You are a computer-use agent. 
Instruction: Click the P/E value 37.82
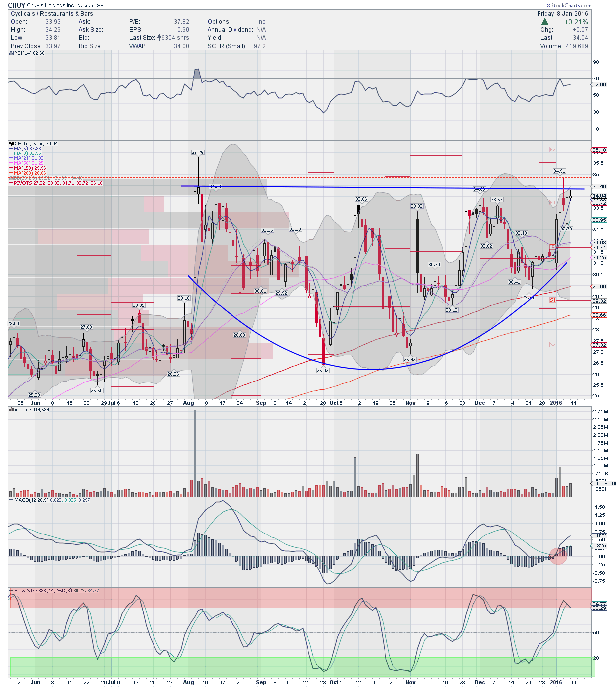181,22
